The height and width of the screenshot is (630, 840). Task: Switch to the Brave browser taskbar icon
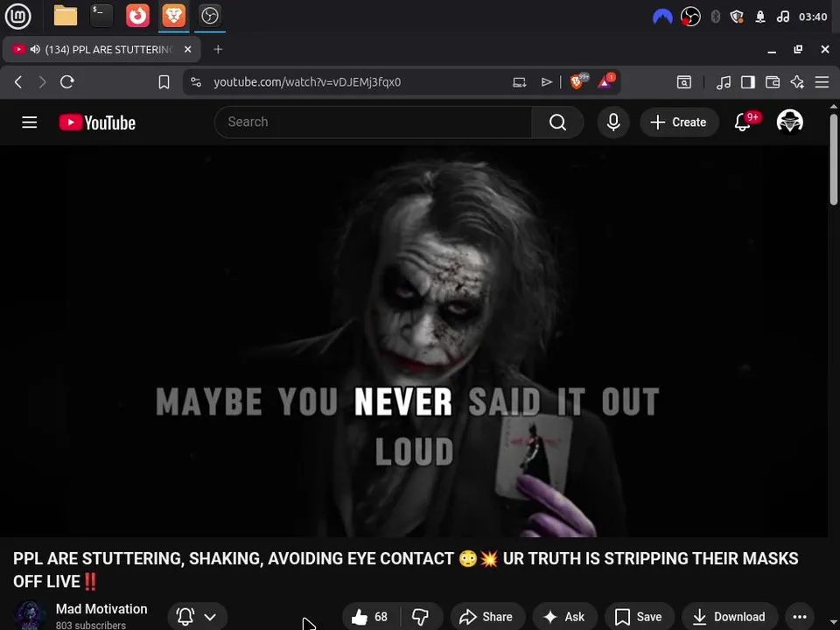(x=173, y=16)
